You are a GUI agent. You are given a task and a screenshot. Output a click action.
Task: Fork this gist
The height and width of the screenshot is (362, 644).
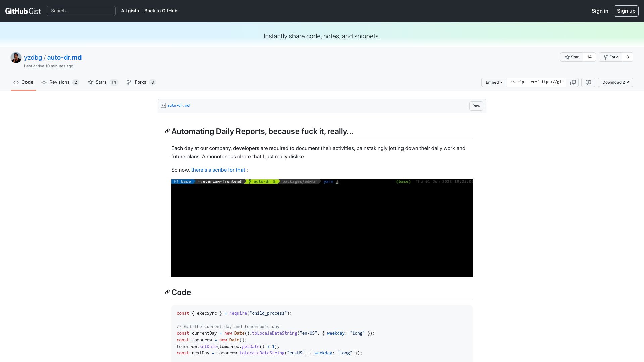click(x=610, y=57)
